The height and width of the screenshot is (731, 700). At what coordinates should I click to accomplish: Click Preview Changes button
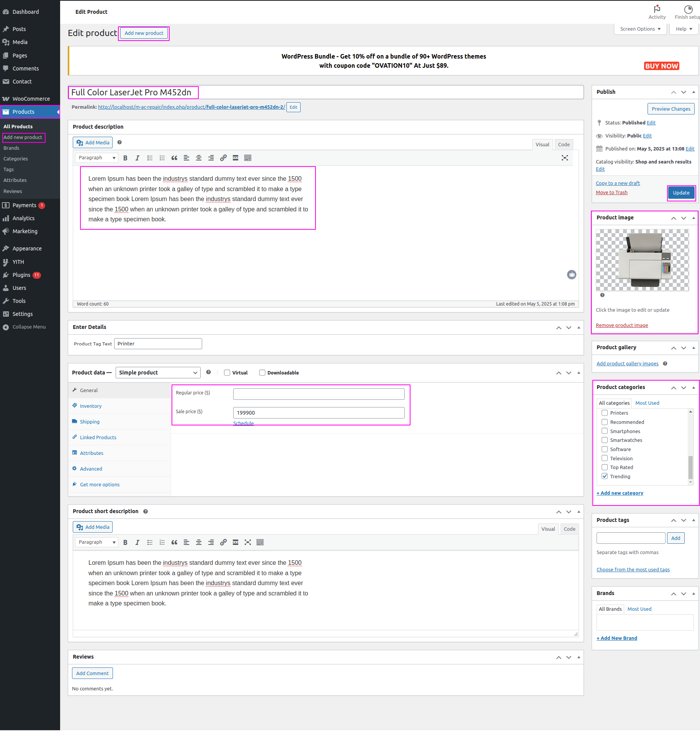point(671,109)
